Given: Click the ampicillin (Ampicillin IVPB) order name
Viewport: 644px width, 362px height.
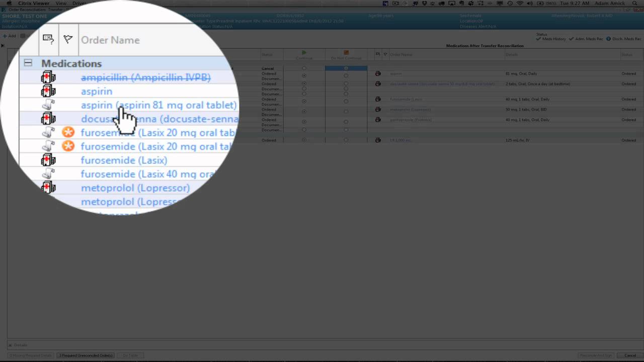Looking at the screenshot, I should coord(145,77).
